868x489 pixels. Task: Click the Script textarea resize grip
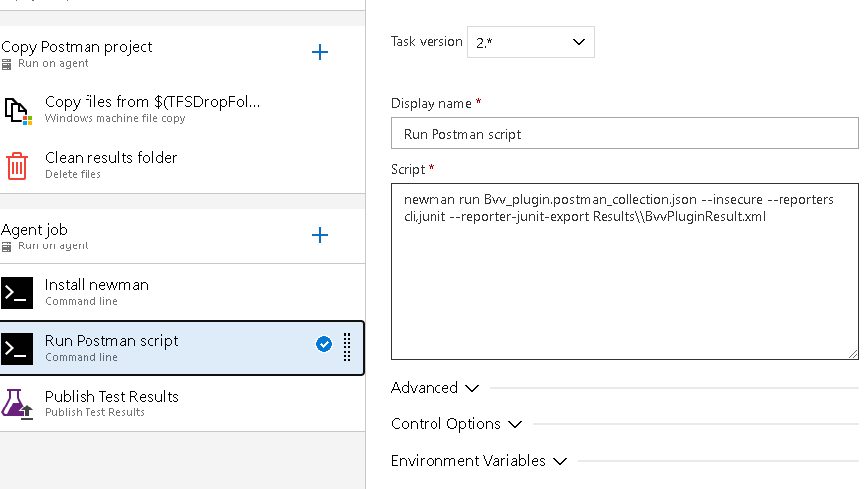point(852,354)
